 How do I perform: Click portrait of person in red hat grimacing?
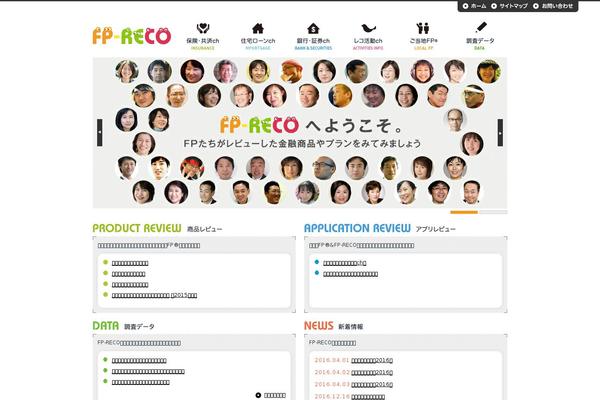(x=192, y=168)
